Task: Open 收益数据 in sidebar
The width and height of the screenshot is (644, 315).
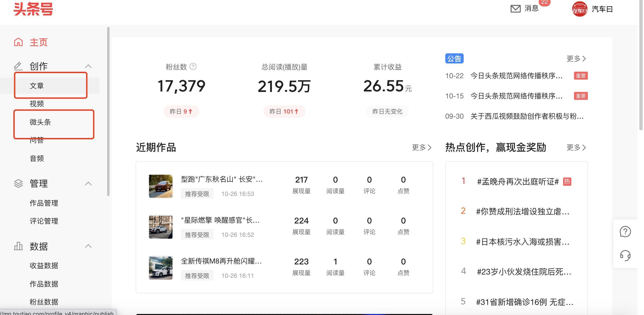Action: pyautogui.click(x=44, y=266)
